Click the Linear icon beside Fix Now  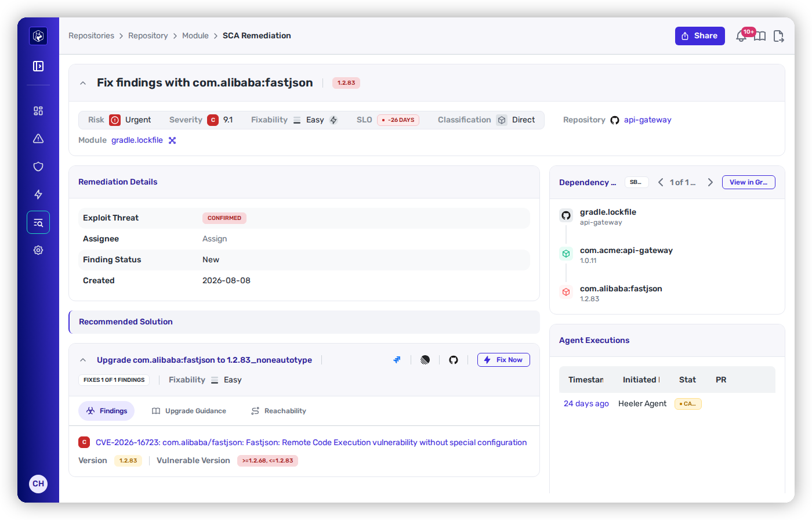coord(425,360)
